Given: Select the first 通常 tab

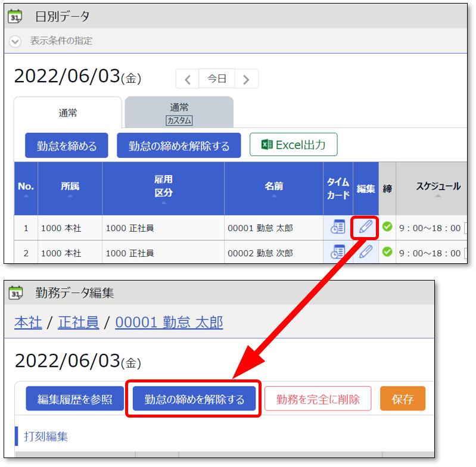Looking at the screenshot, I should tap(67, 113).
